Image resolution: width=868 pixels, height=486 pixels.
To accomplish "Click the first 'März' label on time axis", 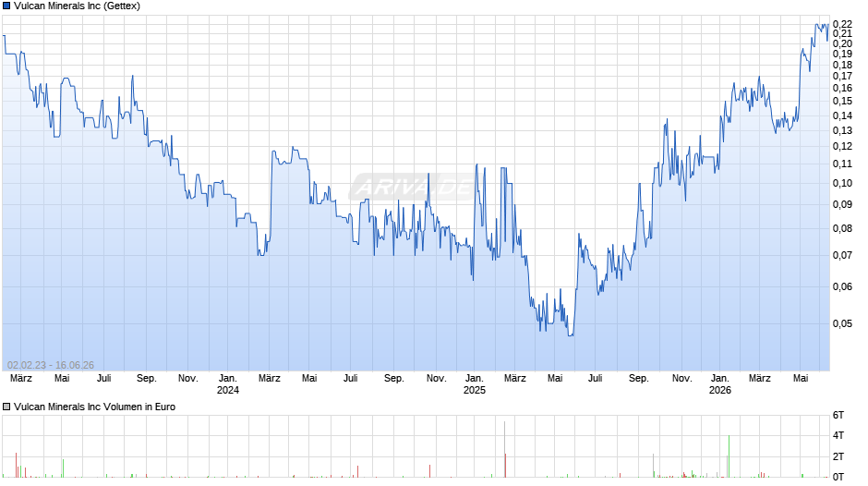I will pyautogui.click(x=21, y=379).
